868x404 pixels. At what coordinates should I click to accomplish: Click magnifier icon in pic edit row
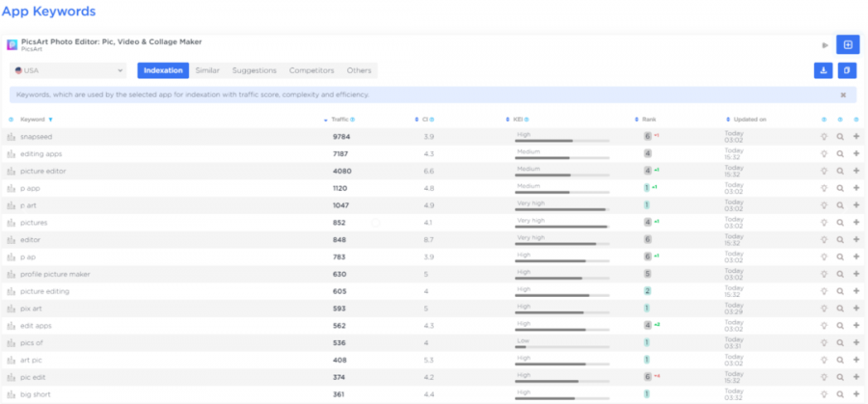[x=840, y=377]
